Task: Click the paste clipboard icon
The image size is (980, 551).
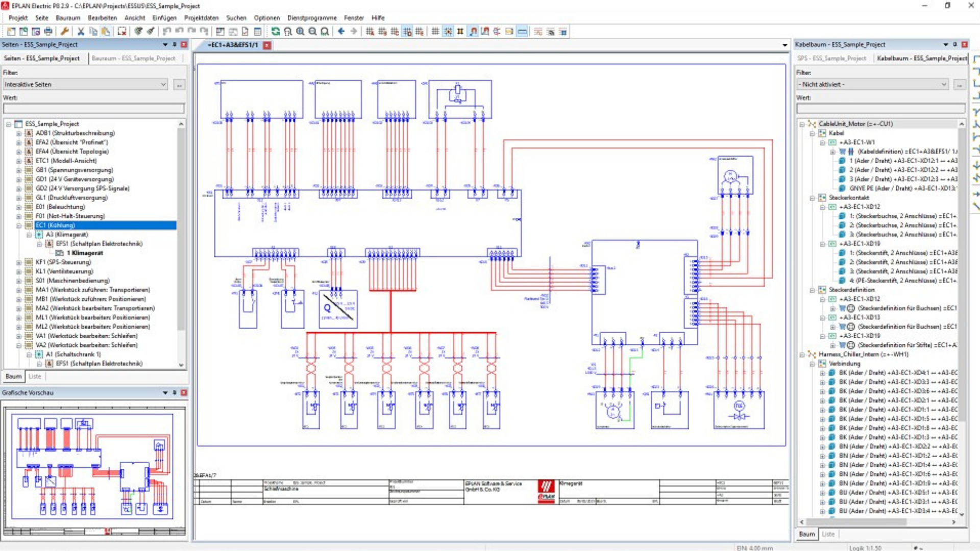Action: point(106,32)
